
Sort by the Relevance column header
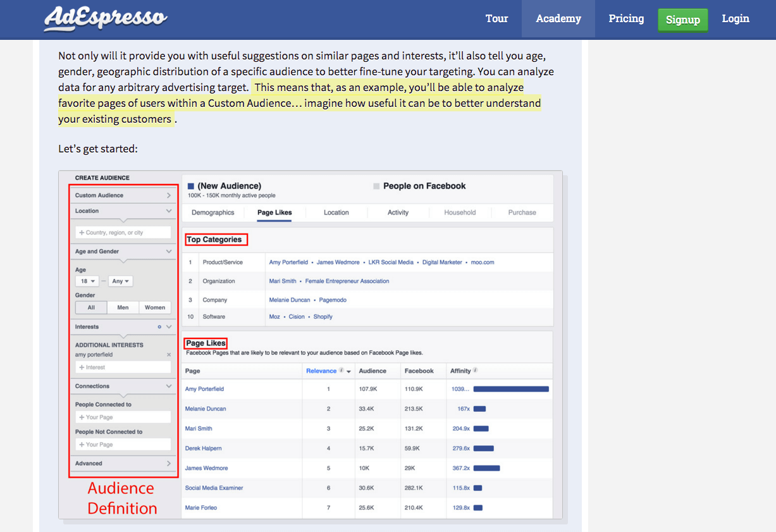tap(321, 371)
